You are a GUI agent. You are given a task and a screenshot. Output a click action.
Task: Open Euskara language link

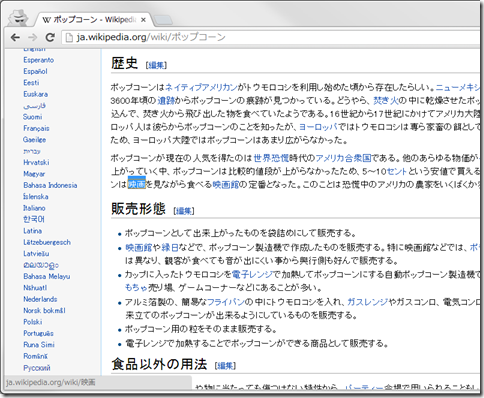tap(35, 94)
